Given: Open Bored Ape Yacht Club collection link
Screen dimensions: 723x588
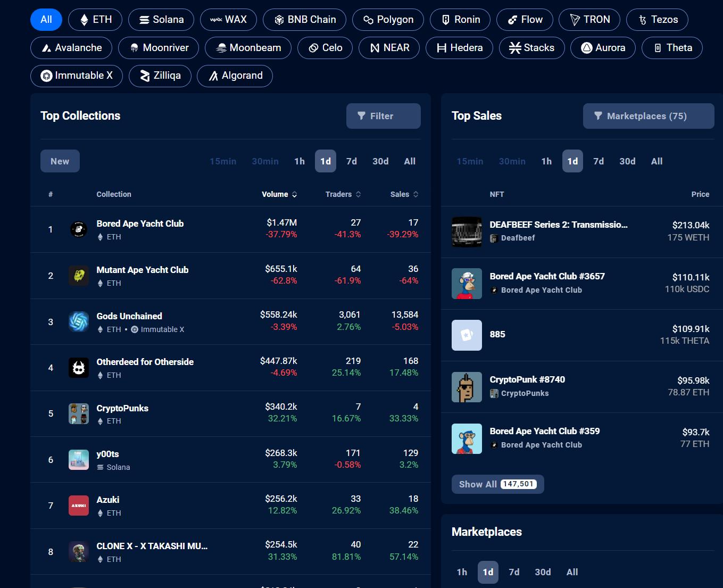Looking at the screenshot, I should pyautogui.click(x=140, y=223).
